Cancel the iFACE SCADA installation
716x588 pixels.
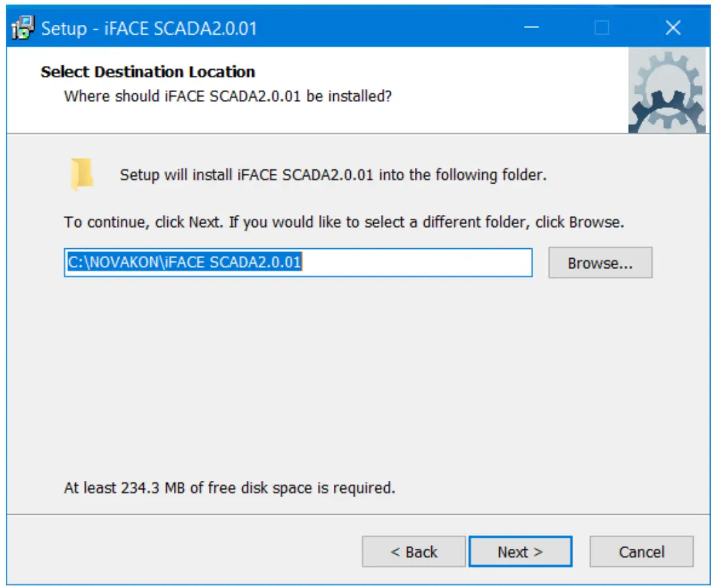pos(641,552)
